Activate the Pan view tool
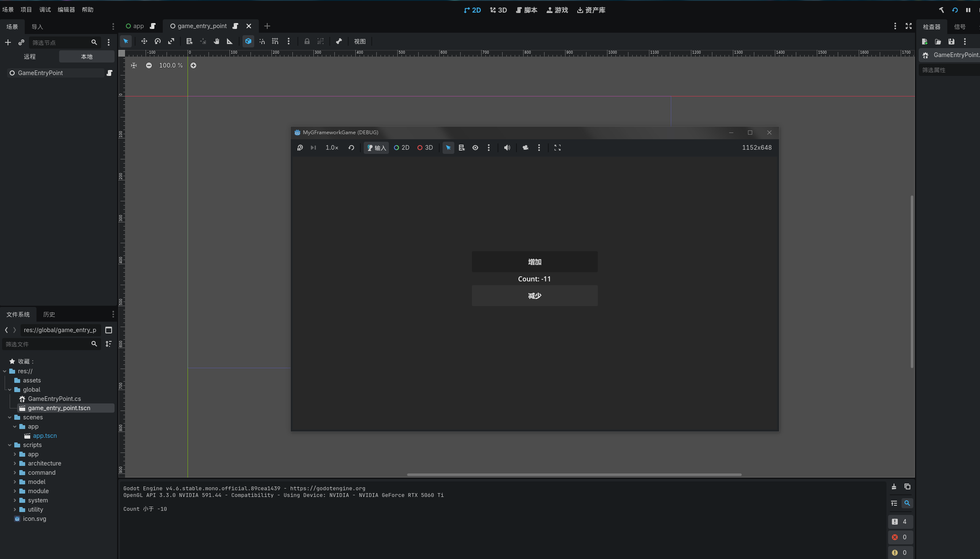The image size is (980, 559). coord(216,42)
